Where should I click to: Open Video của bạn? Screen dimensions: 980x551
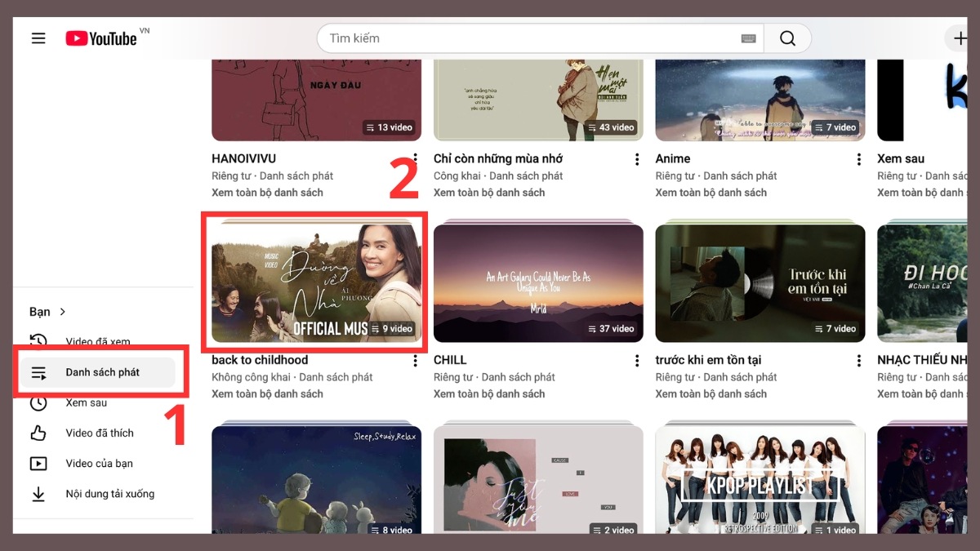point(98,463)
